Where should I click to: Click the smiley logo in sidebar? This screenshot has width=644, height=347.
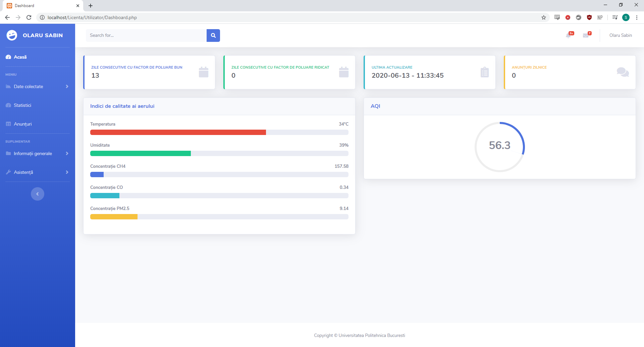(x=12, y=35)
